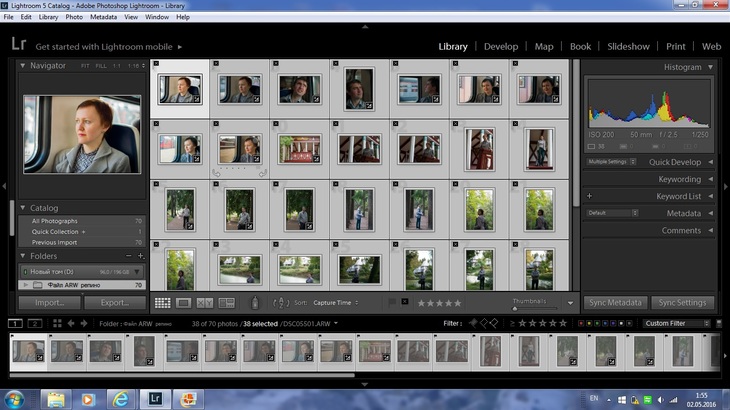Add keyword with plus in Keyword List
Image resolution: width=730 pixels, height=410 pixels.
pos(589,196)
